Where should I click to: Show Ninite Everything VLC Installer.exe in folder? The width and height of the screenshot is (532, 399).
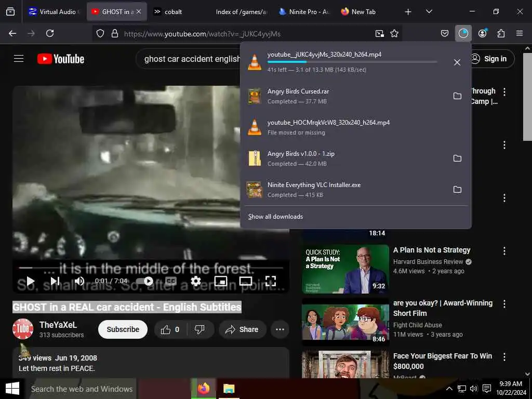(457, 189)
